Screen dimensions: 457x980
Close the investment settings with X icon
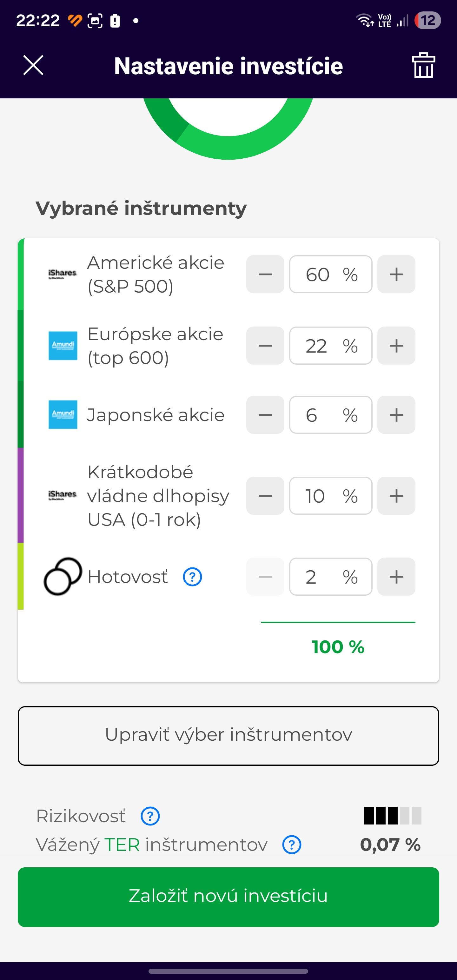(34, 65)
